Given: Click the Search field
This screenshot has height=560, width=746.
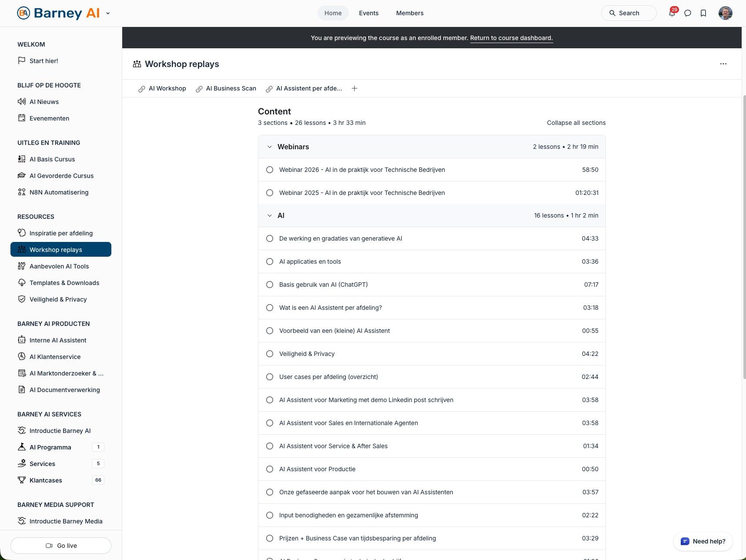Looking at the screenshot, I should pyautogui.click(x=629, y=13).
